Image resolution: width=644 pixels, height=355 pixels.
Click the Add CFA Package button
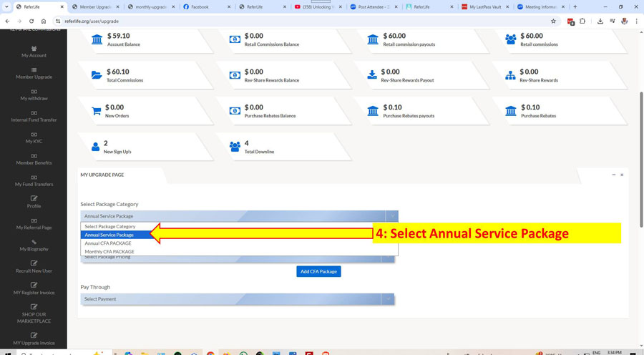(318, 271)
